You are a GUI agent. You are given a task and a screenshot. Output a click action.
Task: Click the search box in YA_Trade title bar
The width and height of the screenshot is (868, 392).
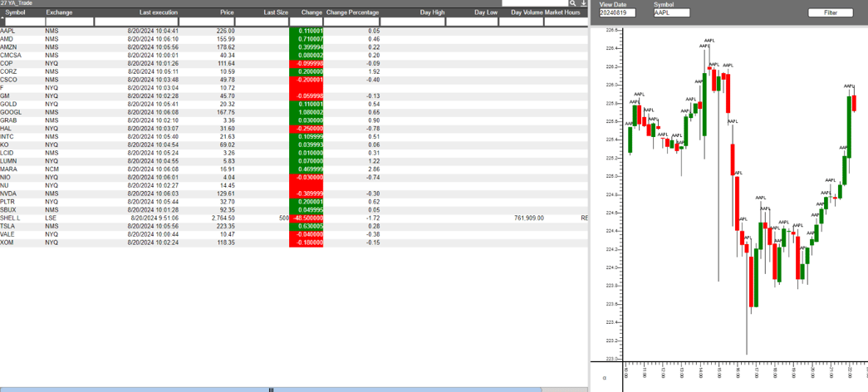pos(535,3)
